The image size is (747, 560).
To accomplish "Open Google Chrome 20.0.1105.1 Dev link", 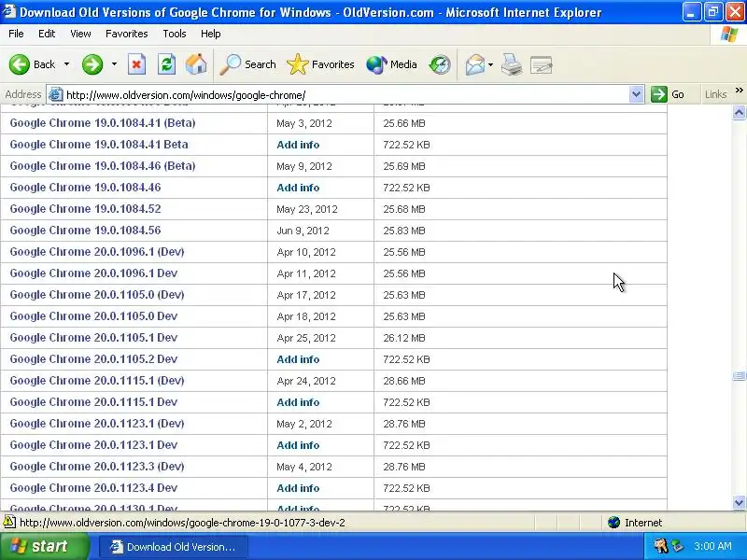I will pyautogui.click(x=93, y=338).
